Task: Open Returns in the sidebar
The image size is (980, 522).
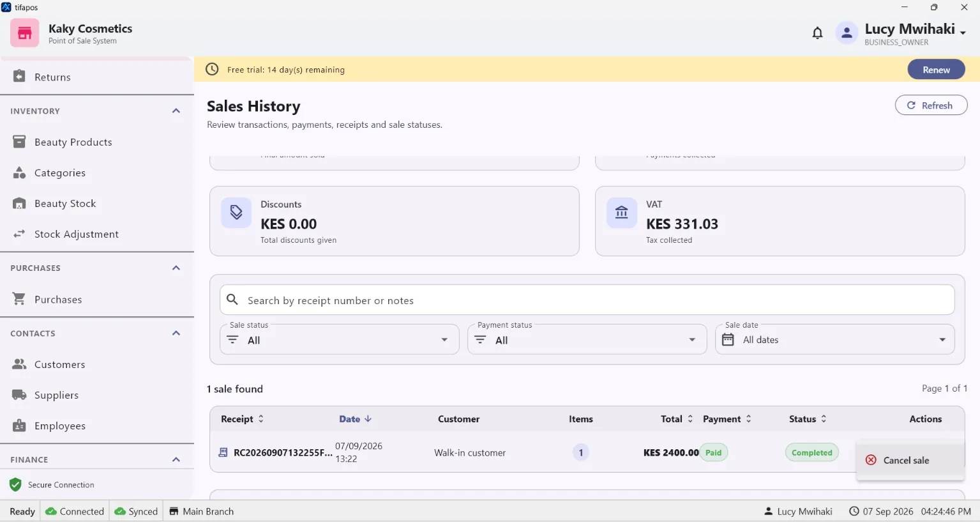Action: point(97,77)
